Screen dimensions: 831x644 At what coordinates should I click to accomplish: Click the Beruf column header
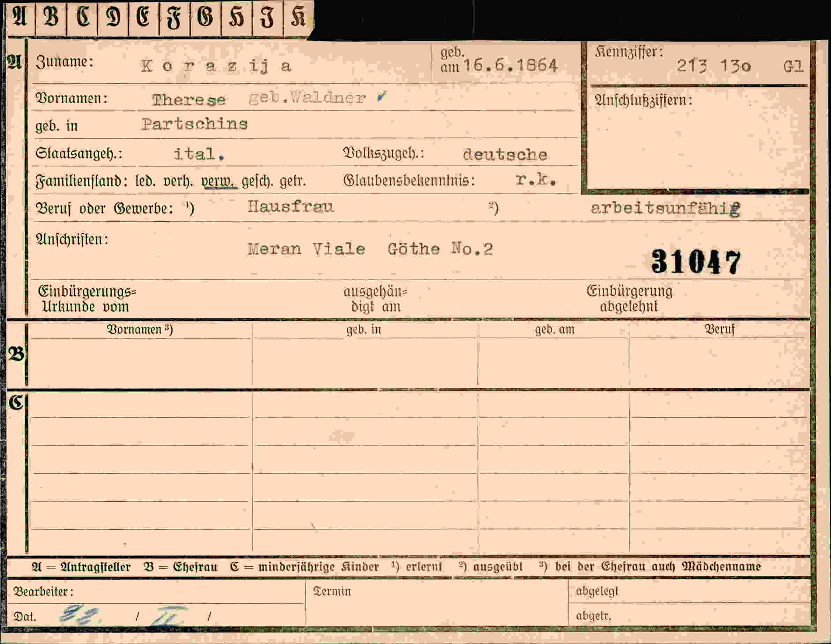point(719,329)
